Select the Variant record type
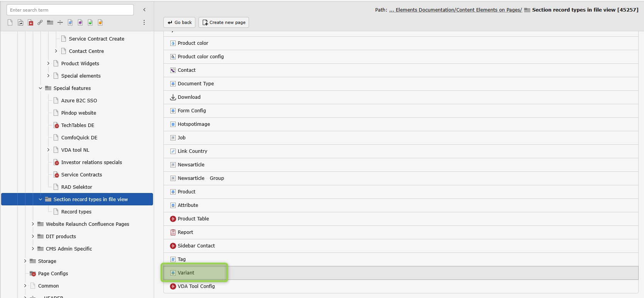The image size is (644, 298). tap(186, 273)
